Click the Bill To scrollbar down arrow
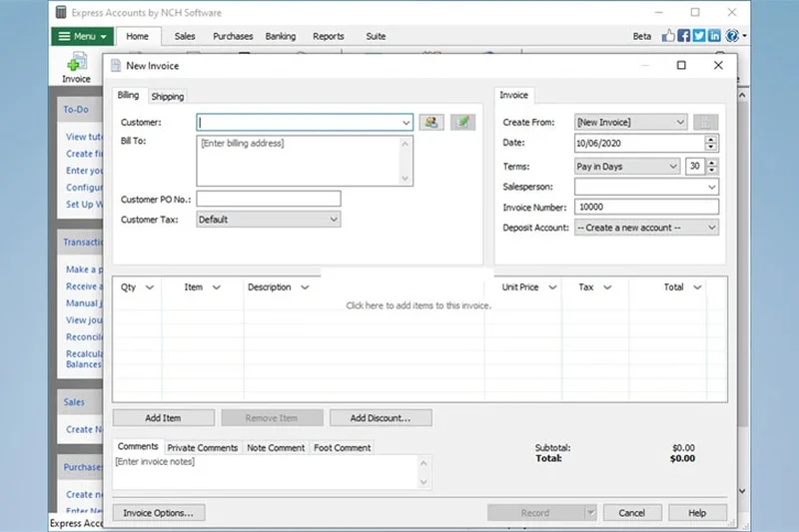799x532 pixels. point(405,179)
